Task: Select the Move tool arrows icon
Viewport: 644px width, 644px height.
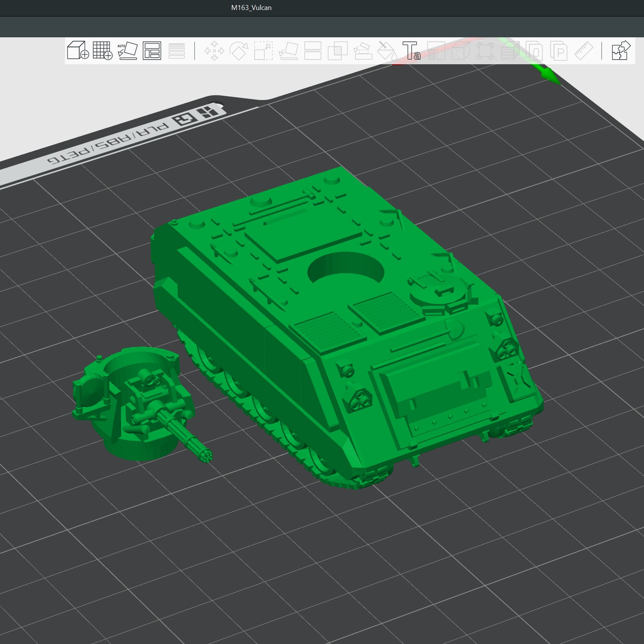Action: click(214, 50)
